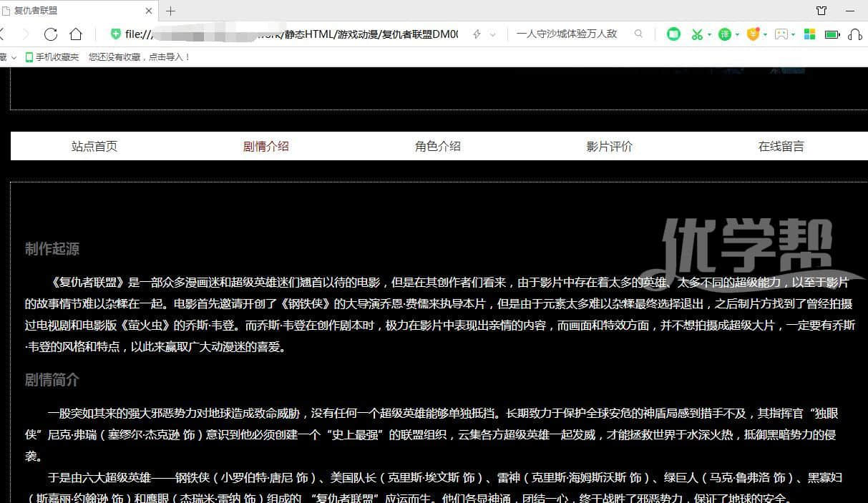Open a new browser tab
This screenshot has width=868, height=503.
click(x=170, y=11)
